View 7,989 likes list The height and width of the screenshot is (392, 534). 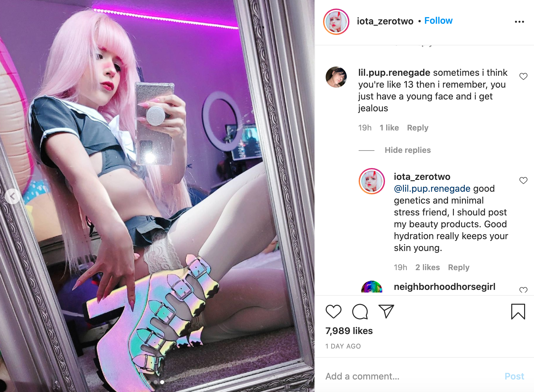[x=349, y=331]
